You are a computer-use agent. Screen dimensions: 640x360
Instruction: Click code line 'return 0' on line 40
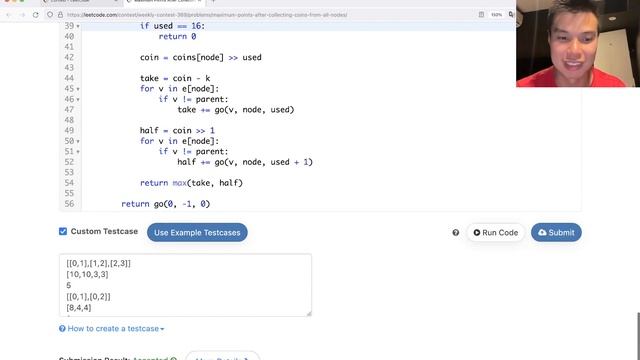click(178, 36)
